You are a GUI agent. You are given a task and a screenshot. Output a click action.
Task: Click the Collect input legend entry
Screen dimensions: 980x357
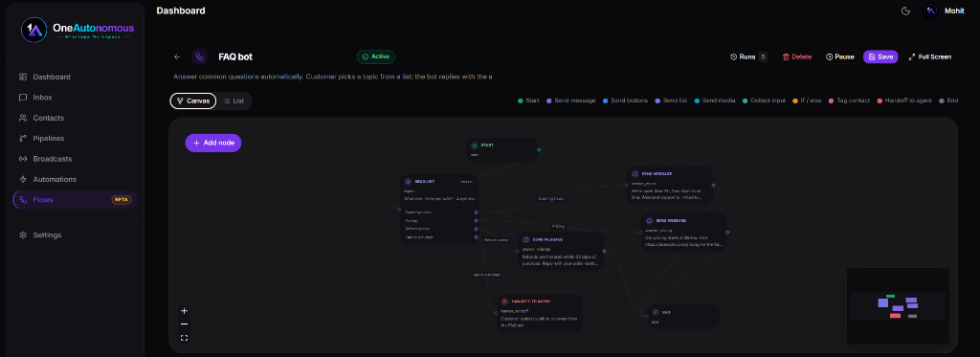tap(765, 100)
